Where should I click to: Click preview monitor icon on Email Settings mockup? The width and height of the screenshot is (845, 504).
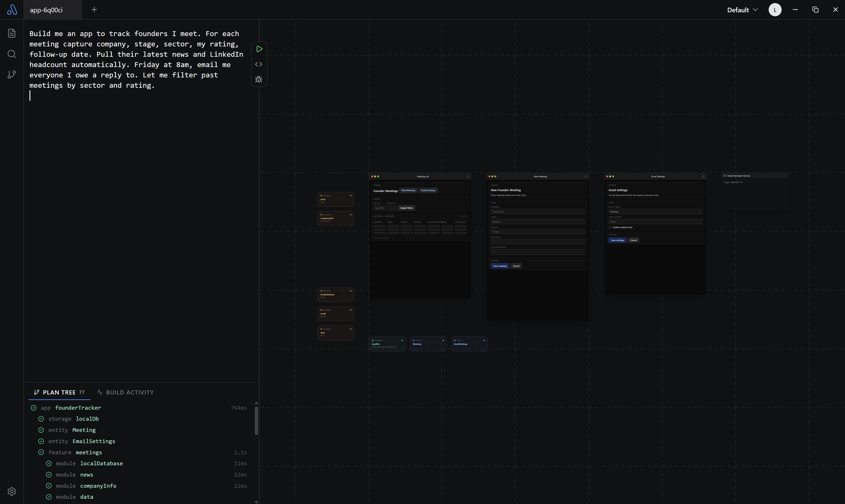(x=703, y=176)
